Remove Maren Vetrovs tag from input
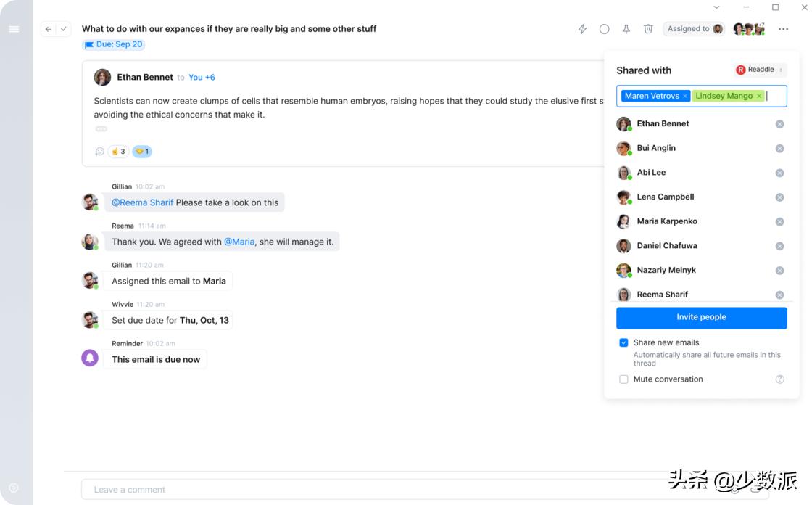 point(685,96)
